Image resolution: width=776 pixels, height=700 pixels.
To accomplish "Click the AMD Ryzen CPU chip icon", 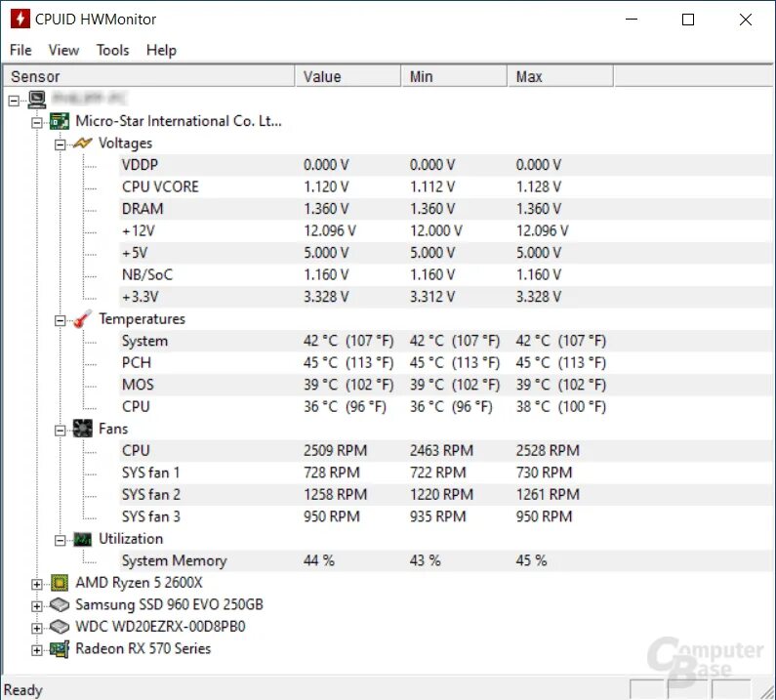I will [60, 583].
